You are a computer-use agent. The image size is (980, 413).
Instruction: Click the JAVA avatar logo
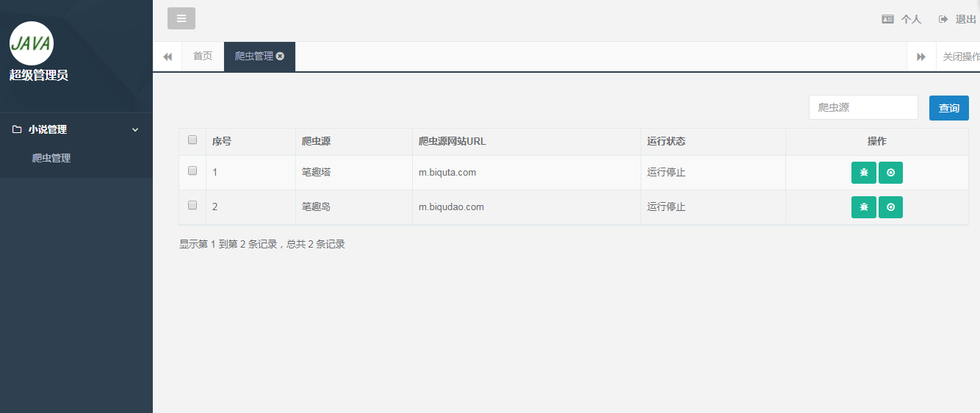[x=32, y=43]
